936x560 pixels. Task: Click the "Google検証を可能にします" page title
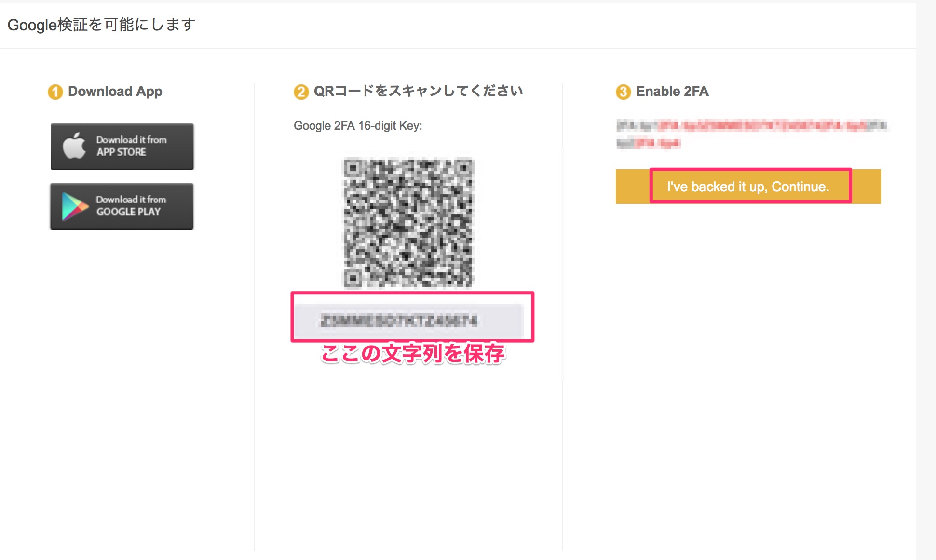101,25
